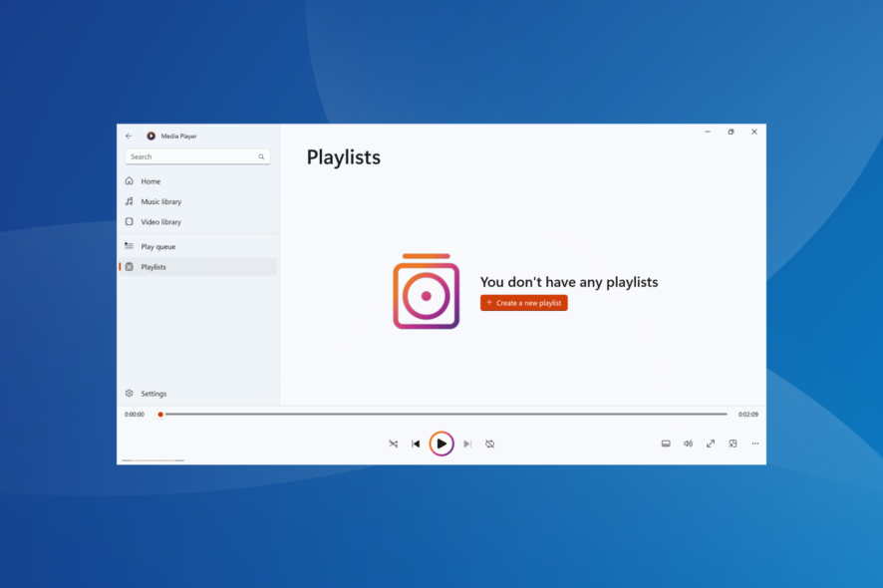Viewport: 883px width, 588px height.
Task: Click the Settings gear icon
Action: pyautogui.click(x=129, y=393)
